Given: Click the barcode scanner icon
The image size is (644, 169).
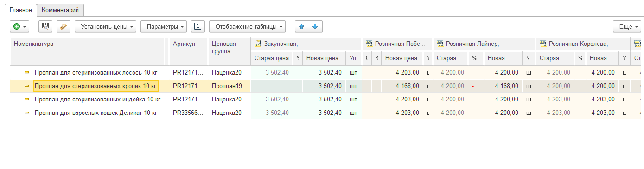Looking at the screenshot, I should [45, 26].
